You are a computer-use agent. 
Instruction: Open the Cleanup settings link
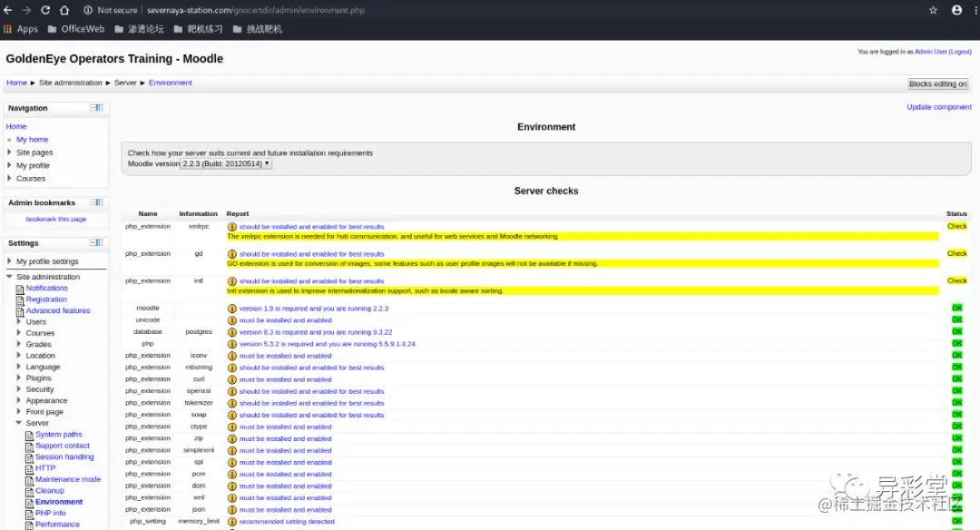coord(50,491)
